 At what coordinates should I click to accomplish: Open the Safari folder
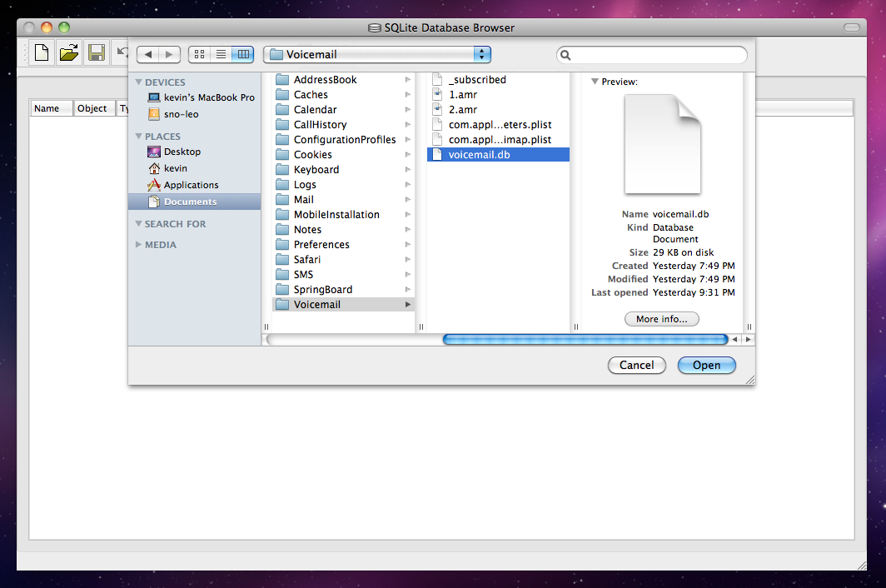(344, 260)
